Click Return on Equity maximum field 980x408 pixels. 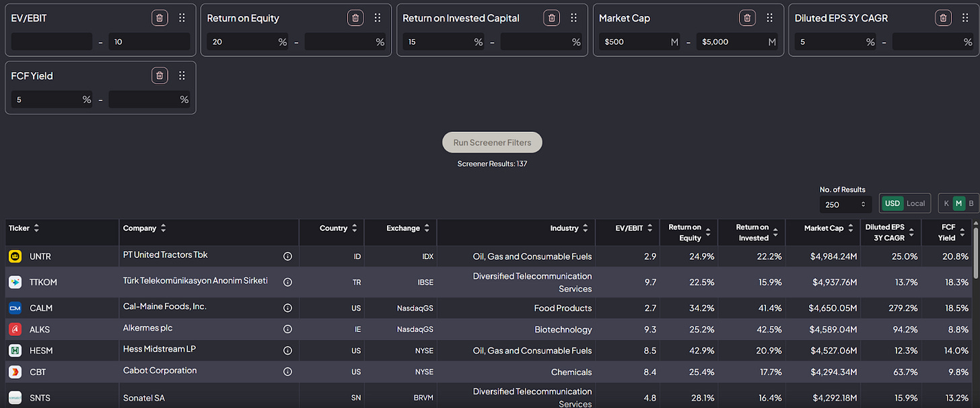[x=345, y=42]
